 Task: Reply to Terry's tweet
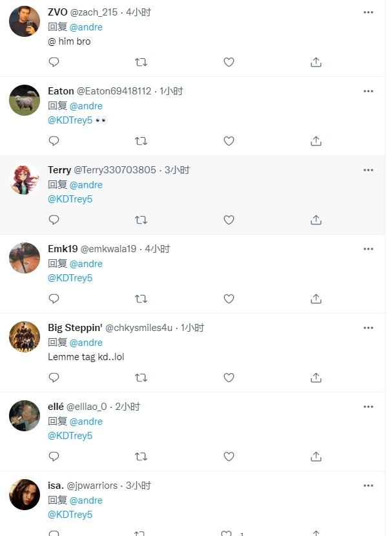[54, 220]
